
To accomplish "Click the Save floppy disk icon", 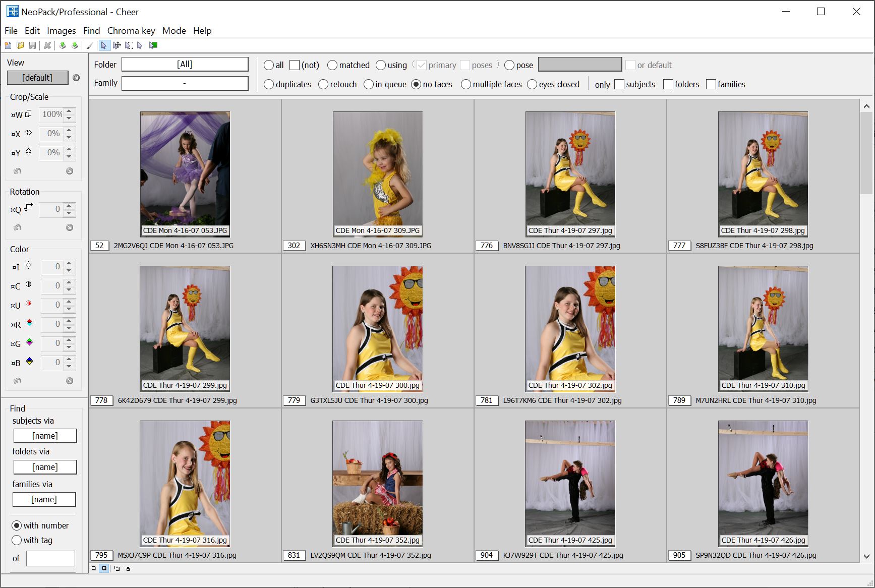I will [32, 45].
